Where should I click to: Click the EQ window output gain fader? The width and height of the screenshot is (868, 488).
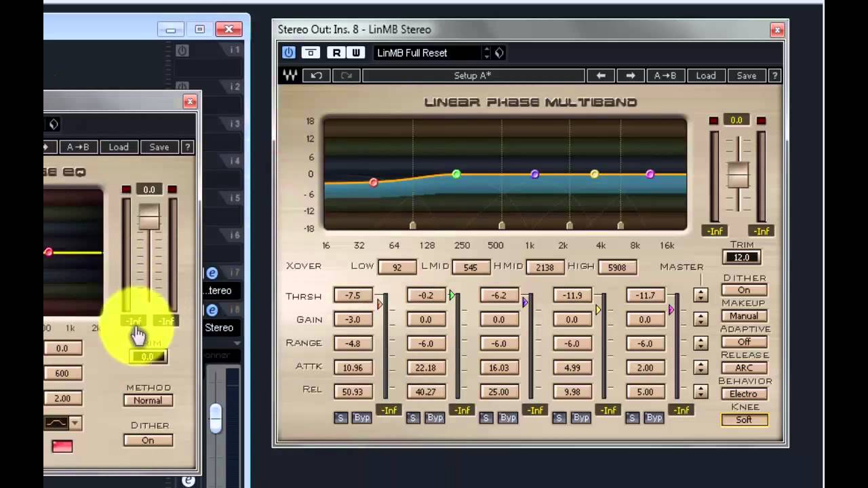pyautogui.click(x=149, y=216)
